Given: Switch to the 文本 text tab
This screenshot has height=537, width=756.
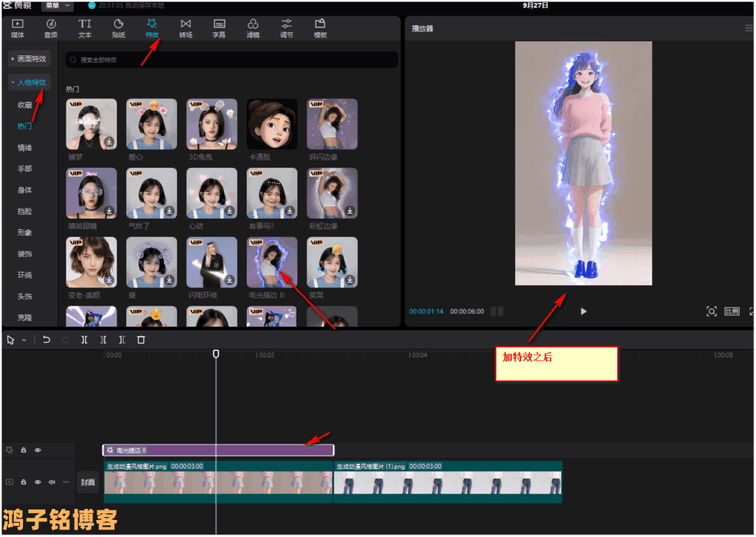Looking at the screenshot, I should 85,29.
